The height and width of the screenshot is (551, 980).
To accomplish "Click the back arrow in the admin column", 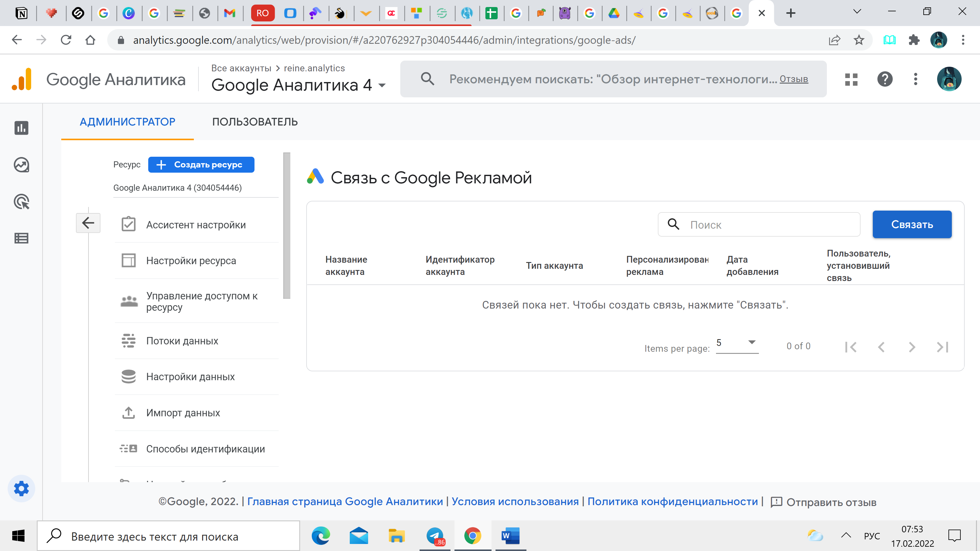I will pyautogui.click(x=88, y=223).
